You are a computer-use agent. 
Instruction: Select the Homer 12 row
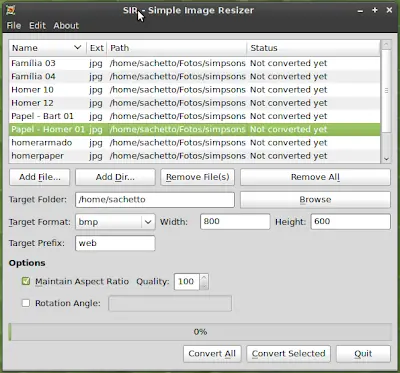click(x=194, y=103)
